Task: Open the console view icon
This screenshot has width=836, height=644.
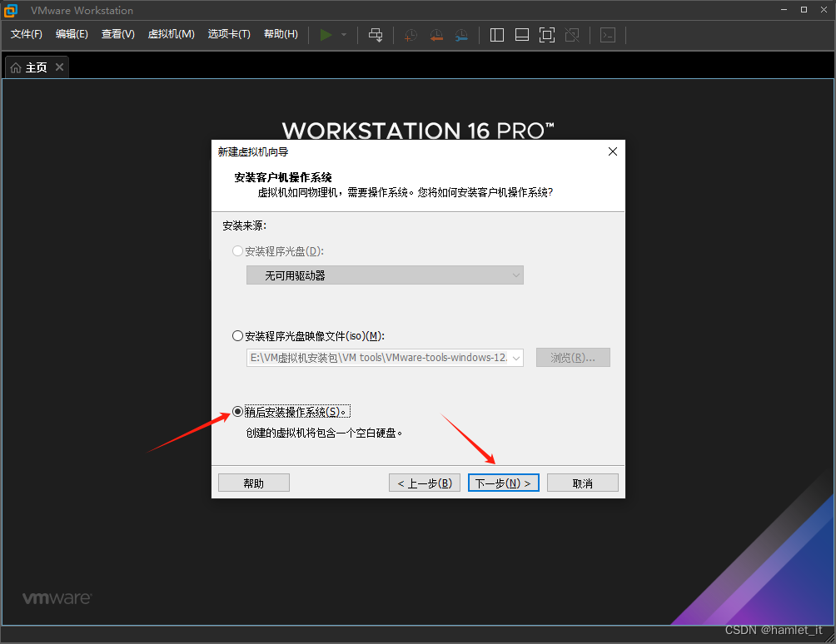Action: [x=608, y=35]
